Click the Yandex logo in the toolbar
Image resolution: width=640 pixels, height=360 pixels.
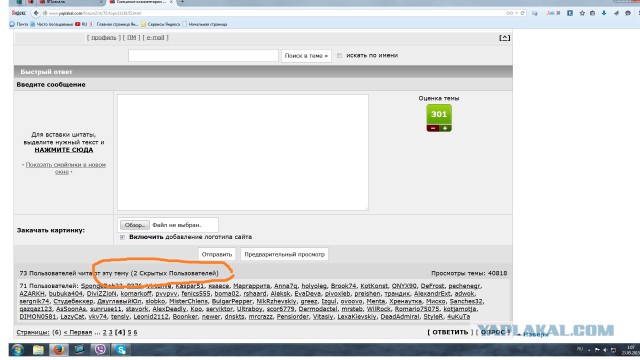(18, 13)
